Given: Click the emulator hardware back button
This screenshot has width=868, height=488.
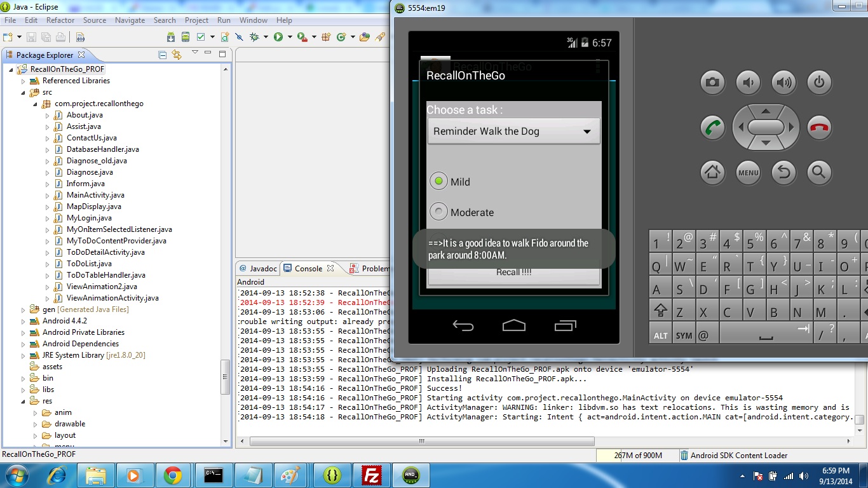Looking at the screenshot, I should click(x=784, y=172).
